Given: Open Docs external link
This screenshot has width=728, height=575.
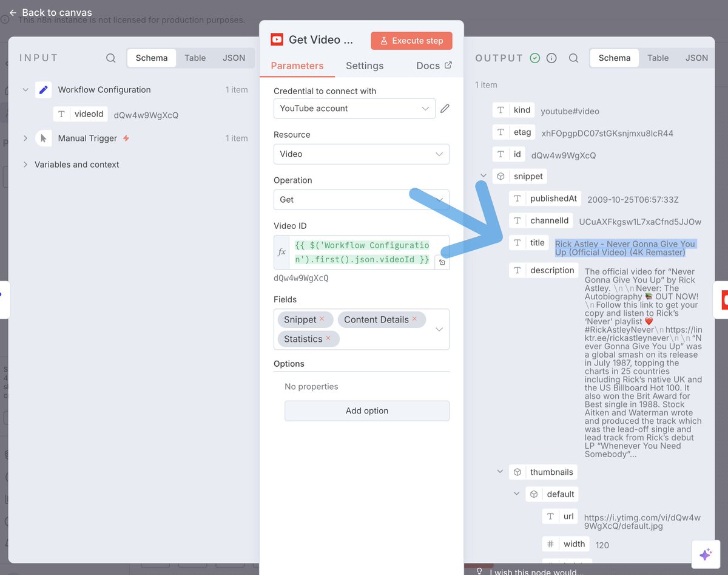Looking at the screenshot, I should tap(434, 66).
